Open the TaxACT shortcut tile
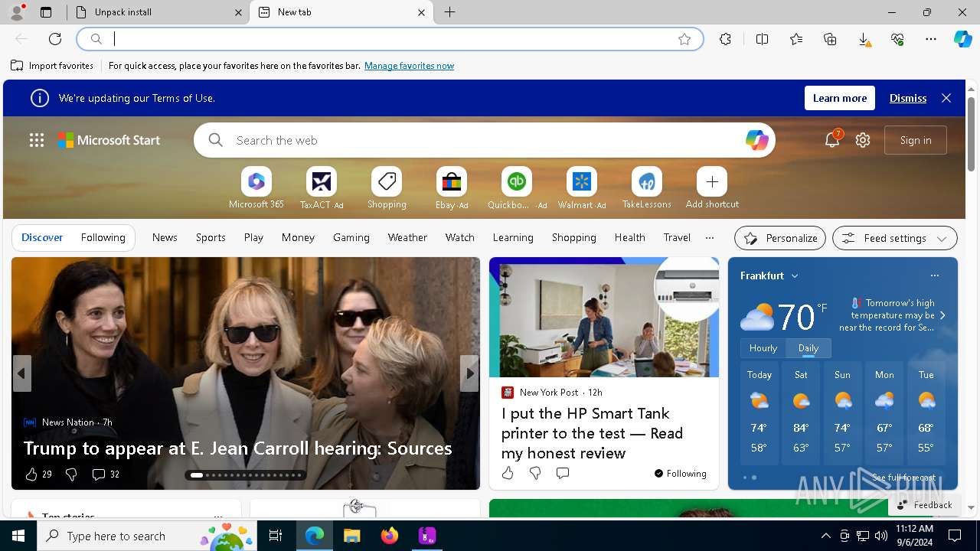 pos(322,188)
